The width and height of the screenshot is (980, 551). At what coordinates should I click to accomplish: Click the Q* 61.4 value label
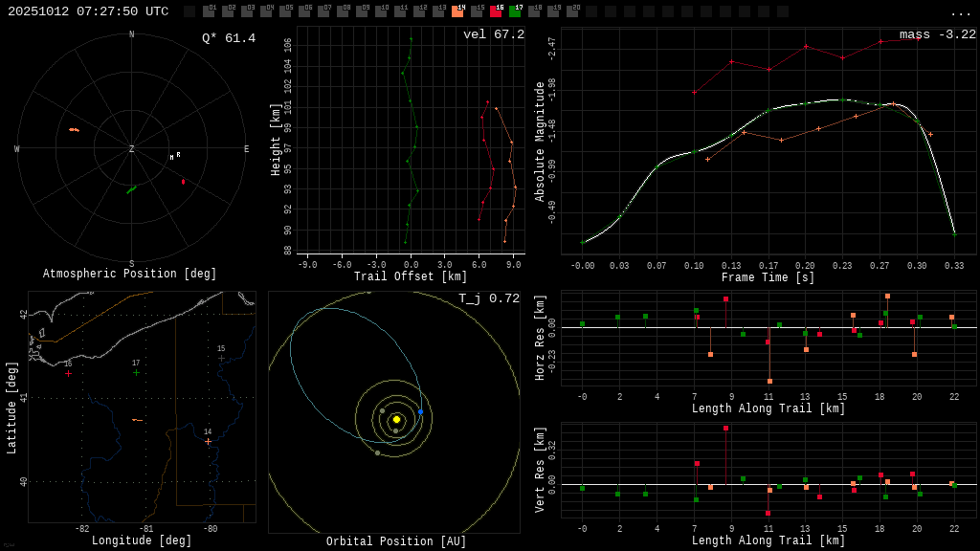[229, 38]
